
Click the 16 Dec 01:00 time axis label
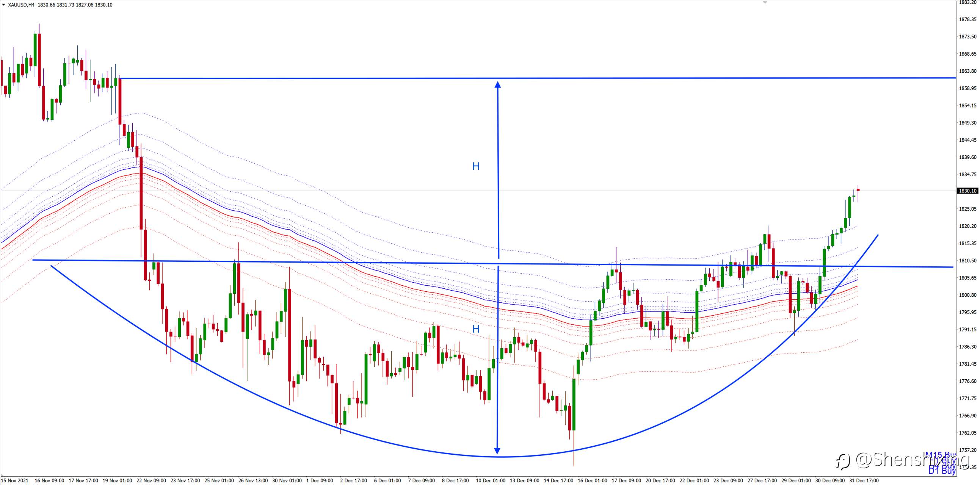[x=592, y=480]
